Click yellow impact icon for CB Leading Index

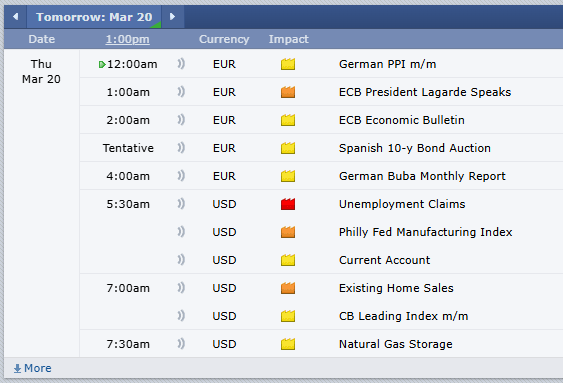click(x=288, y=316)
